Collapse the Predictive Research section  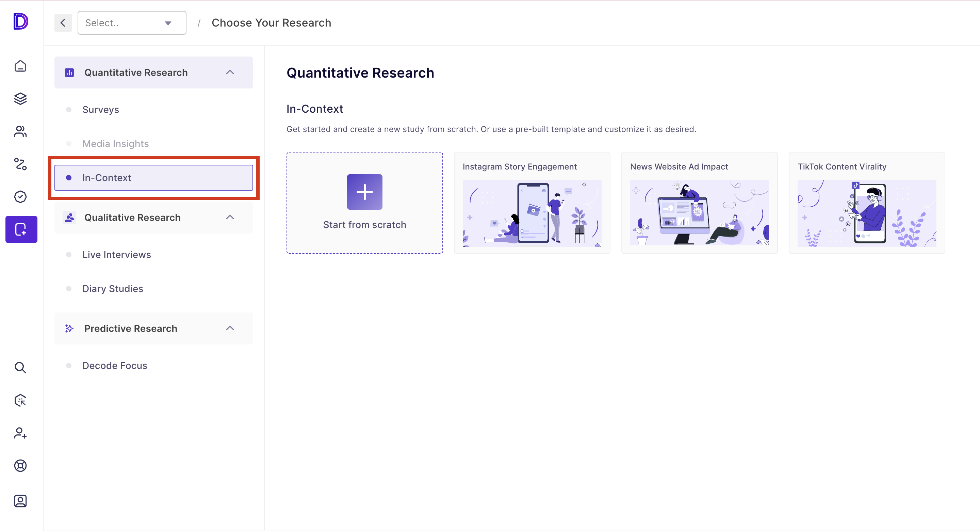230,328
